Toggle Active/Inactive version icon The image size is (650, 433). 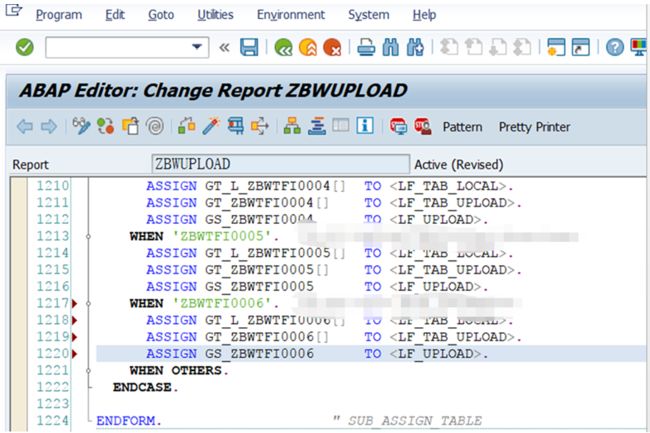coord(105,126)
